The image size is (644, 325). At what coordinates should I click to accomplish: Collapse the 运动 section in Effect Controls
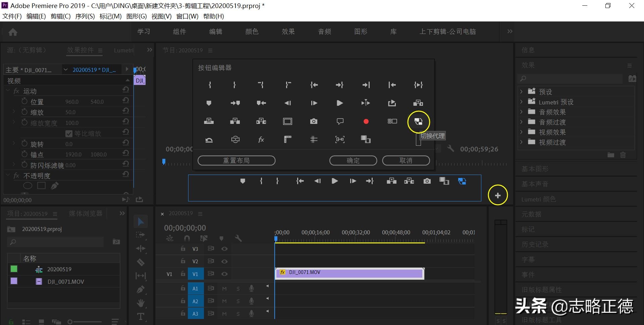8,91
